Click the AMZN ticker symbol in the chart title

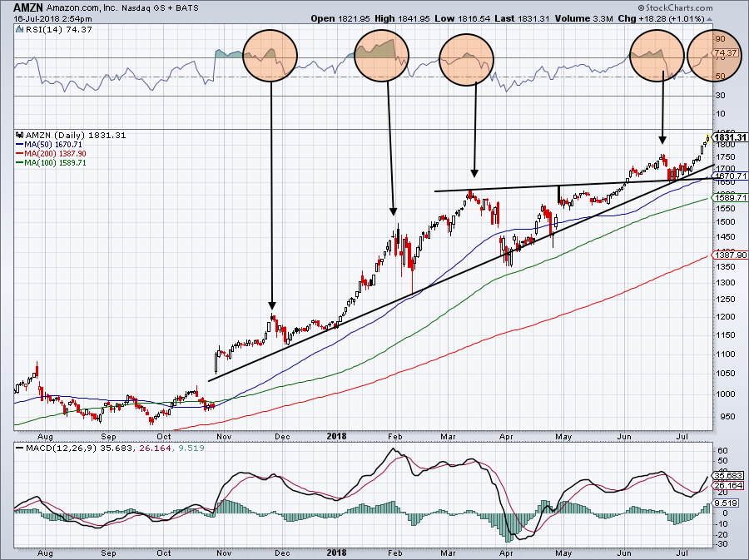point(28,7)
